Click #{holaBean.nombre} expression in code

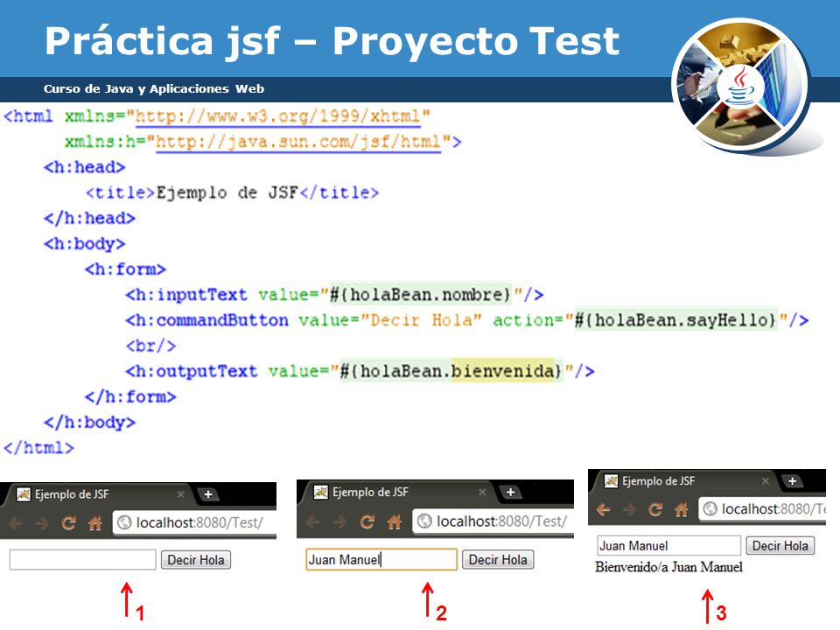click(421, 294)
